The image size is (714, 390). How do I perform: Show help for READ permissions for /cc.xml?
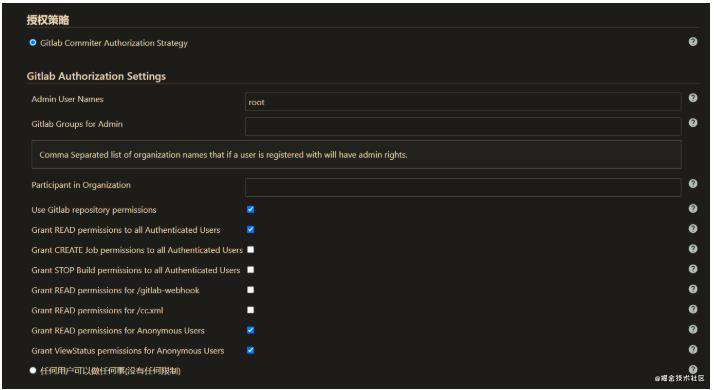[693, 309]
